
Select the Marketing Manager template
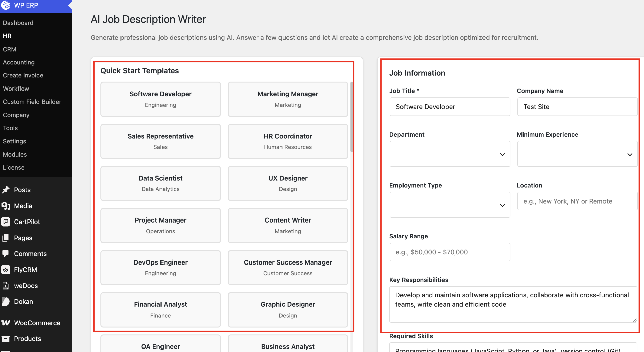coord(288,99)
